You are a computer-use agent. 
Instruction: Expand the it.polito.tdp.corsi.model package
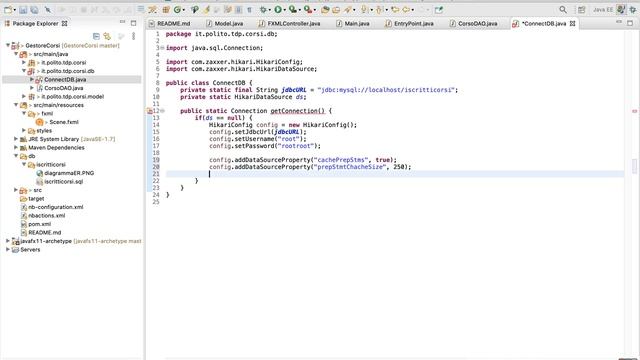[24, 96]
